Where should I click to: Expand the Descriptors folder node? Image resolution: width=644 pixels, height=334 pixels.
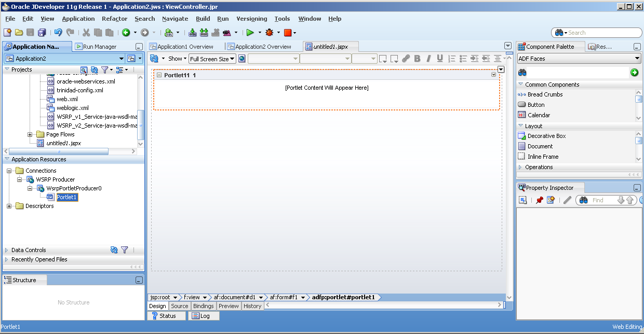(x=9, y=206)
